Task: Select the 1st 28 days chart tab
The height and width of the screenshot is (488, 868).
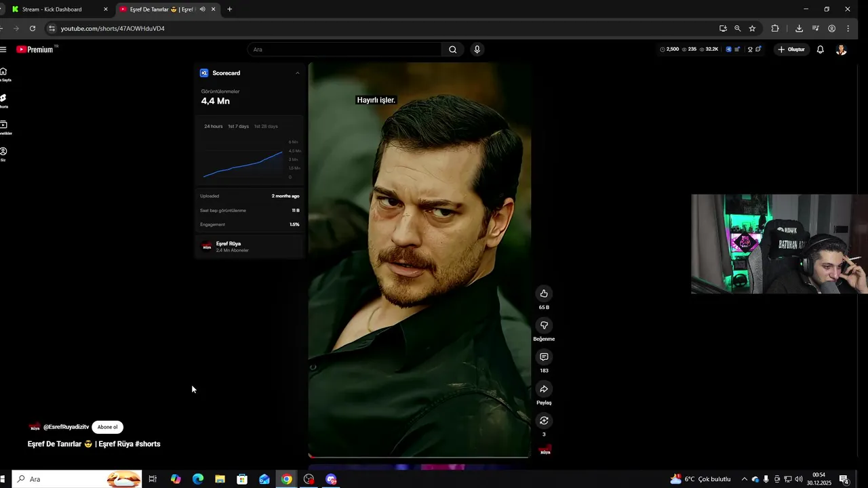Action: 266,126
